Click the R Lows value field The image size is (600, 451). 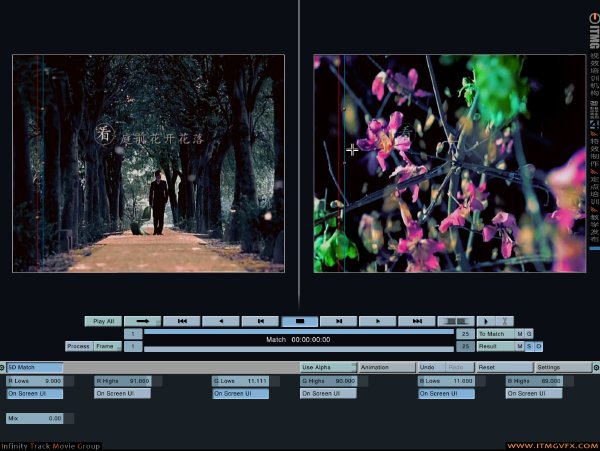coord(34,381)
